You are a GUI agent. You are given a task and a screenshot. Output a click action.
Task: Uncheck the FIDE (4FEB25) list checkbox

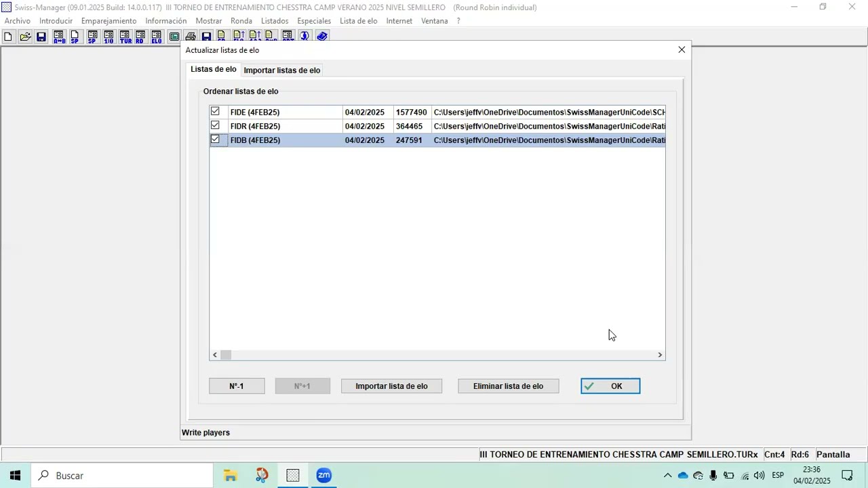[x=215, y=112]
